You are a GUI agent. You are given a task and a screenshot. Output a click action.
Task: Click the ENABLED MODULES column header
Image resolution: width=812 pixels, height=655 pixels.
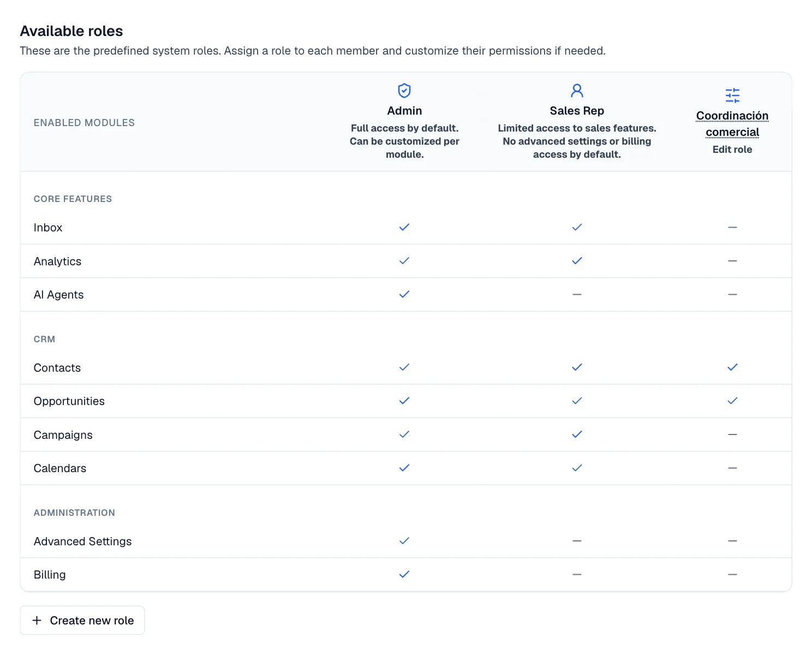(x=84, y=123)
